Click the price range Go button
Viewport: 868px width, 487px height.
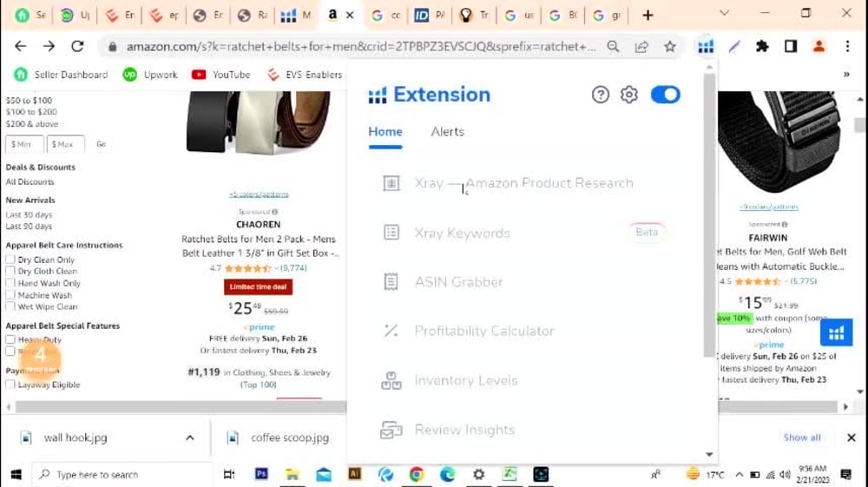pos(101,144)
